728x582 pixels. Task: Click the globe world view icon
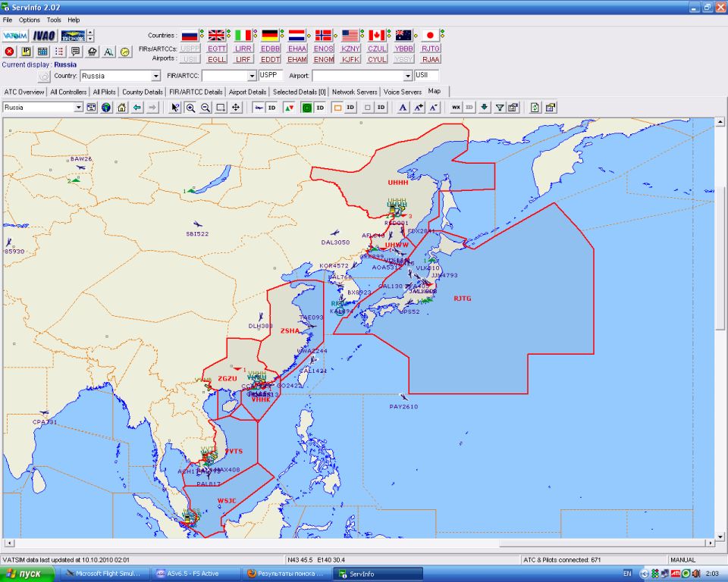click(106, 108)
